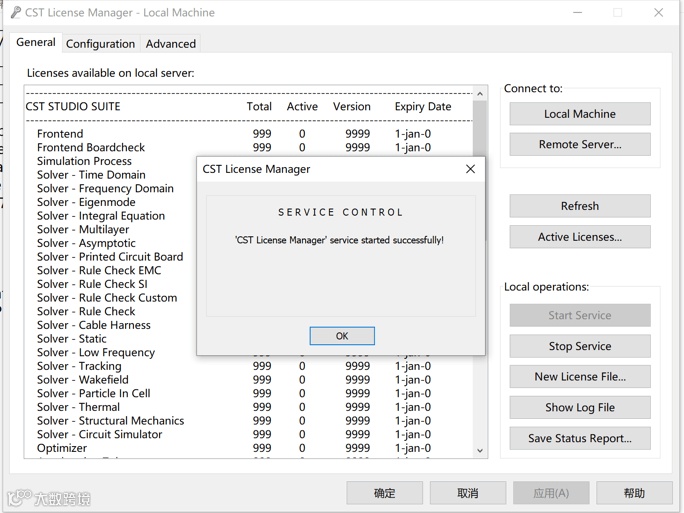Select Solver - Multilayer row
The width and height of the screenshot is (684, 513).
(x=111, y=229)
